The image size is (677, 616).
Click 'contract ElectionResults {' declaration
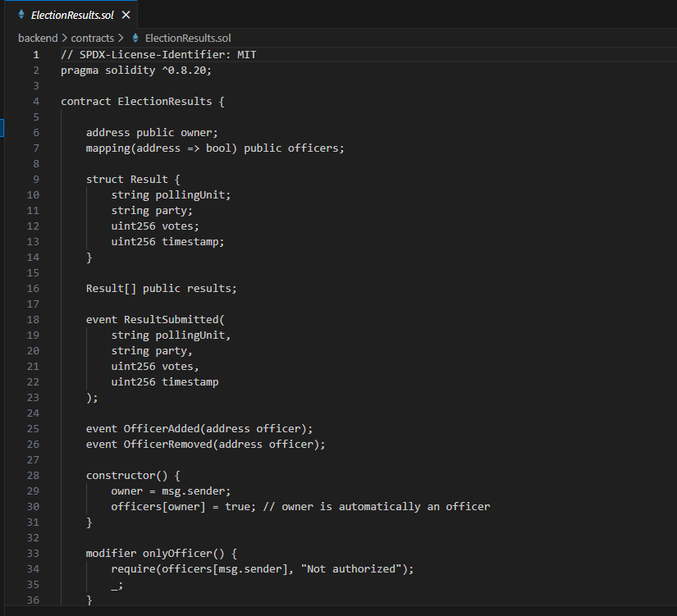pyautogui.click(x=143, y=102)
